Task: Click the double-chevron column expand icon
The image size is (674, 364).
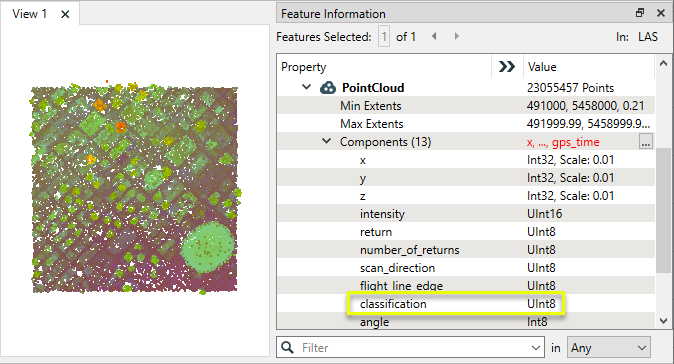Action: click(507, 67)
